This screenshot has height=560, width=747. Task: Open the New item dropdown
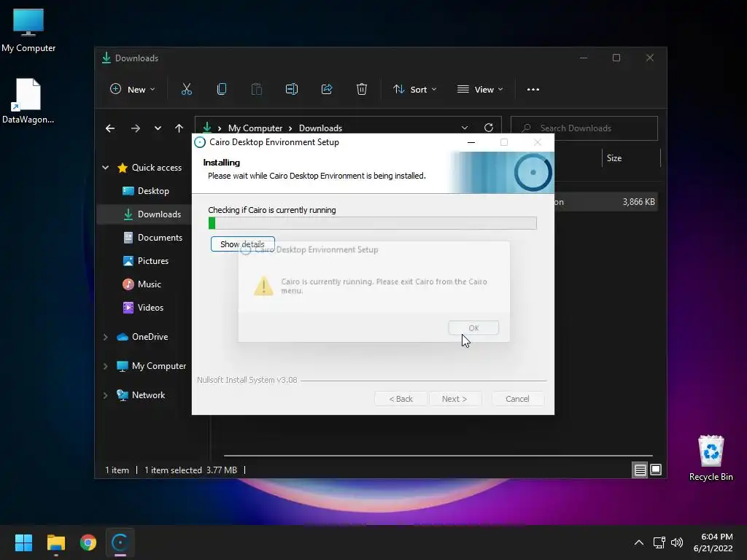pos(133,89)
